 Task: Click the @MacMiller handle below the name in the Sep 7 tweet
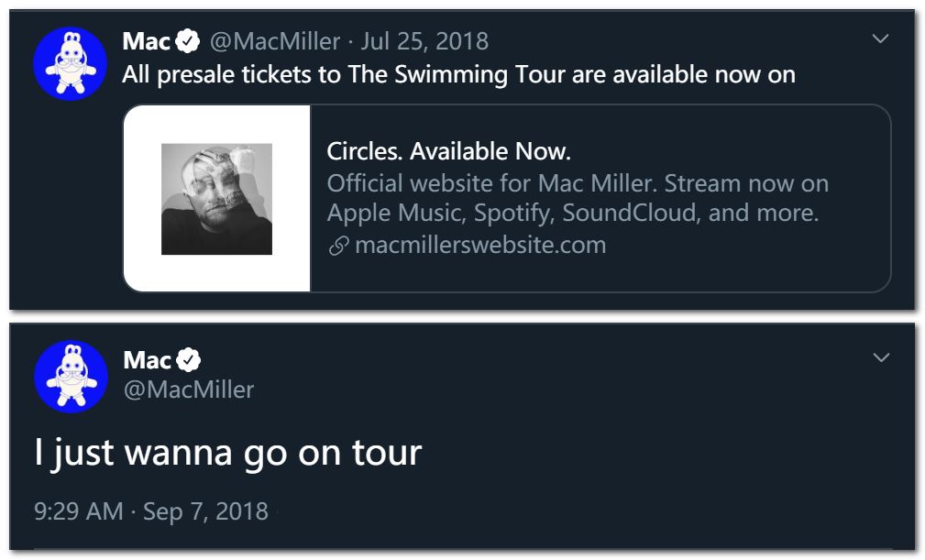coord(188,390)
